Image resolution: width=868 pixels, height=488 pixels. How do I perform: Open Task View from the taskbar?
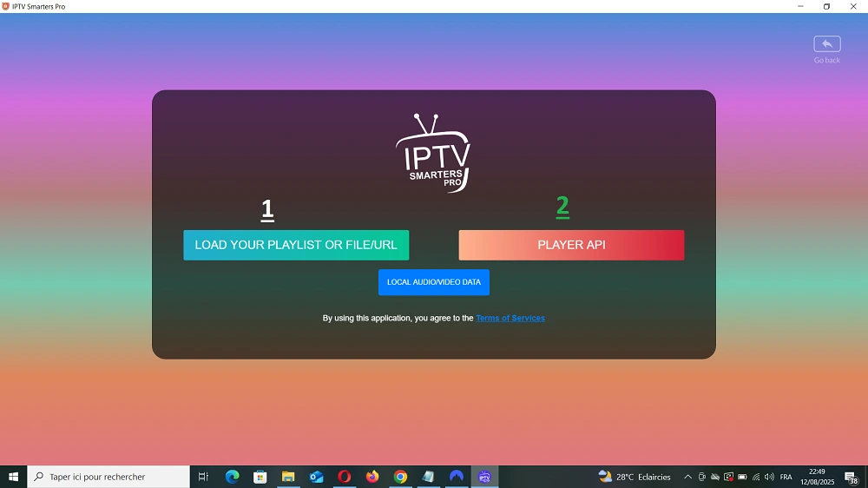pos(203,477)
